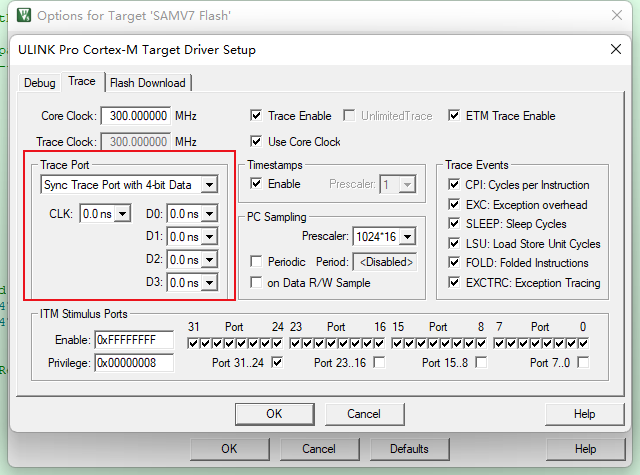The width and height of the screenshot is (640, 475).
Task: Disable ETM Trace Enable option
Action: coord(455,116)
